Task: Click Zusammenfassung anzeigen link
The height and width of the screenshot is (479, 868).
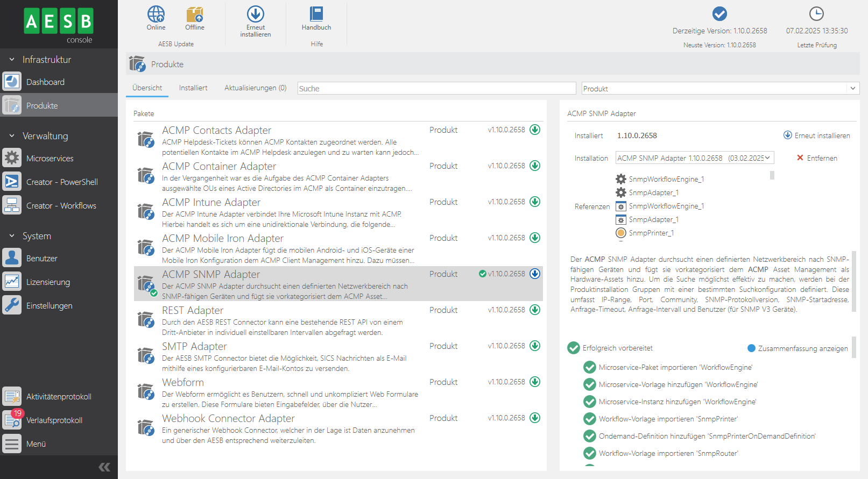Action: click(798, 348)
